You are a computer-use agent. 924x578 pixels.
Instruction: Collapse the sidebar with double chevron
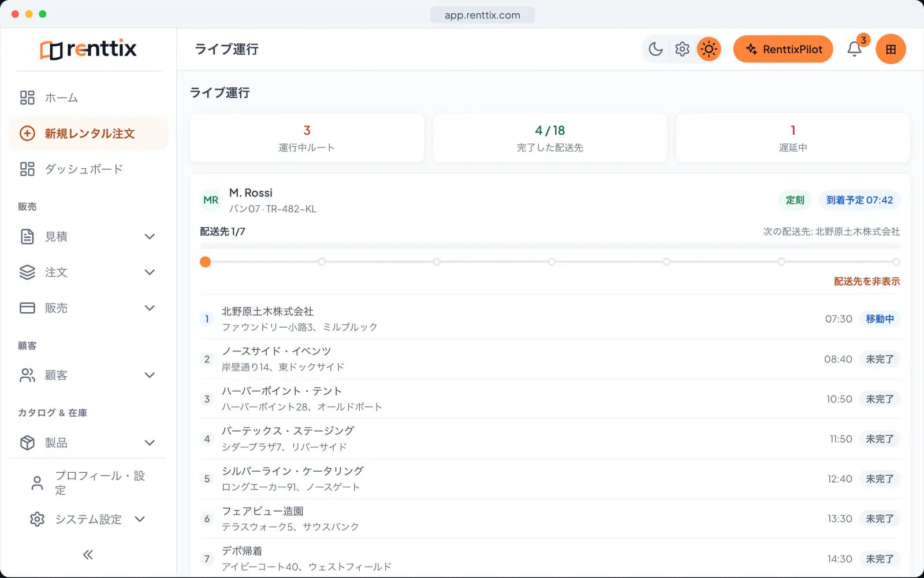tap(88, 555)
